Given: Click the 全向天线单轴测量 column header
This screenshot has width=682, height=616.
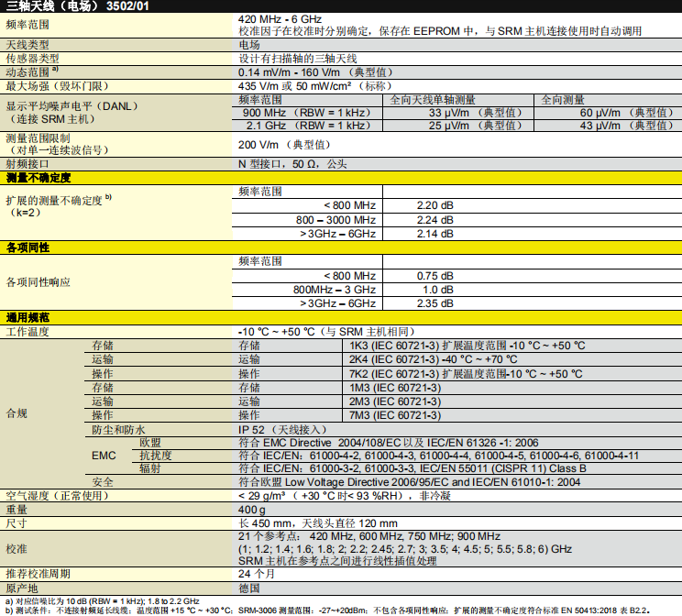Looking at the screenshot, I should (x=434, y=99).
